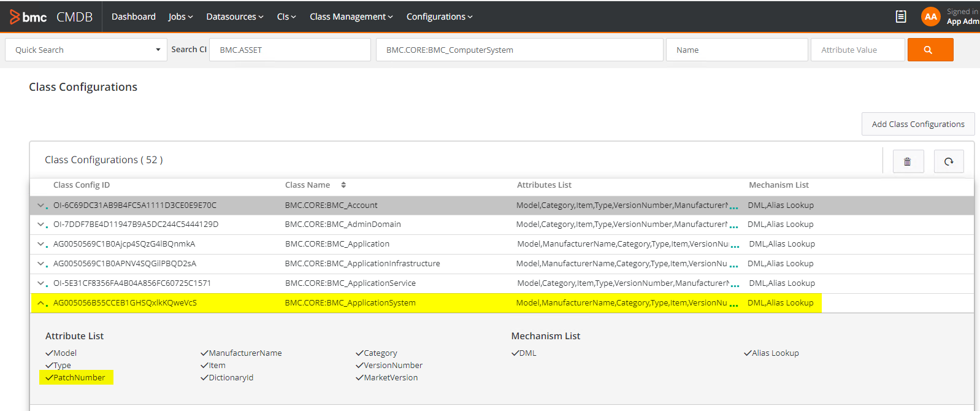Expand the BMC_ApplicationService row
Image resolution: width=980 pixels, height=411 pixels.
point(41,283)
